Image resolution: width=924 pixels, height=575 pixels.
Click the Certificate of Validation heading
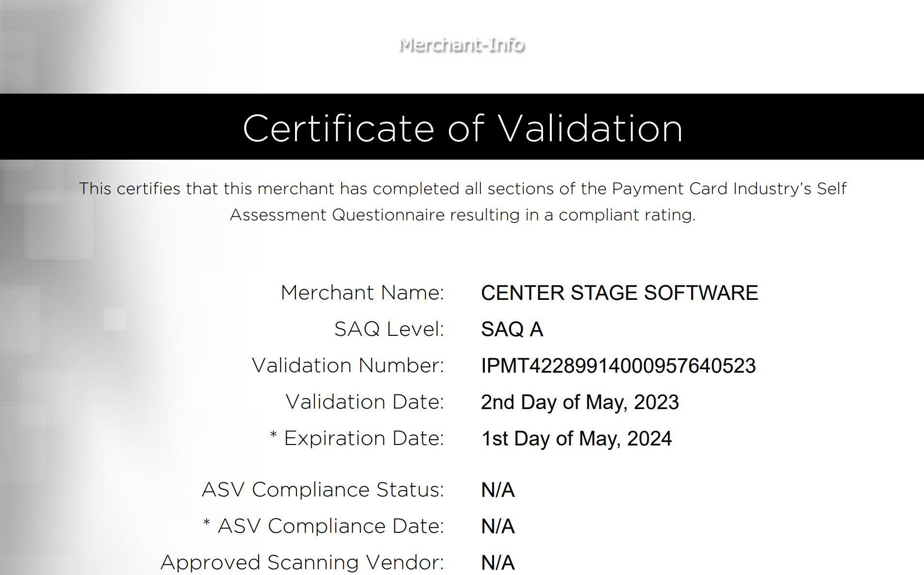[x=463, y=129]
